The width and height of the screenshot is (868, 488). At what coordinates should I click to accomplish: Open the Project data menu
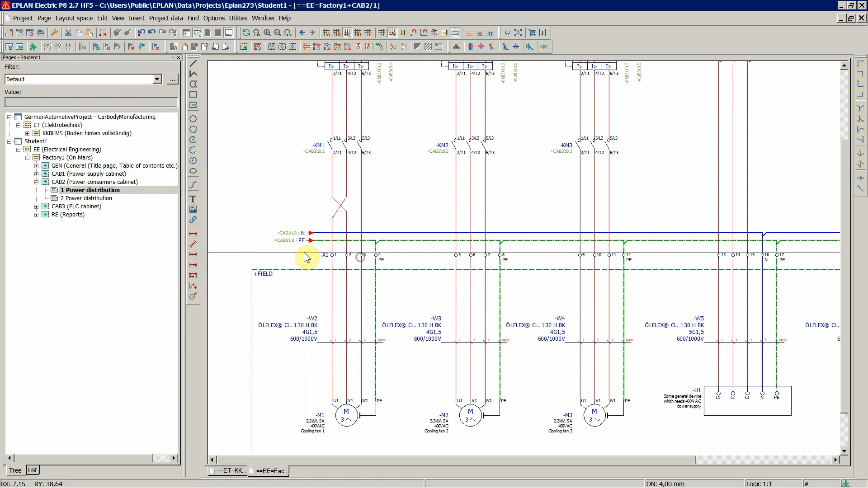click(165, 18)
